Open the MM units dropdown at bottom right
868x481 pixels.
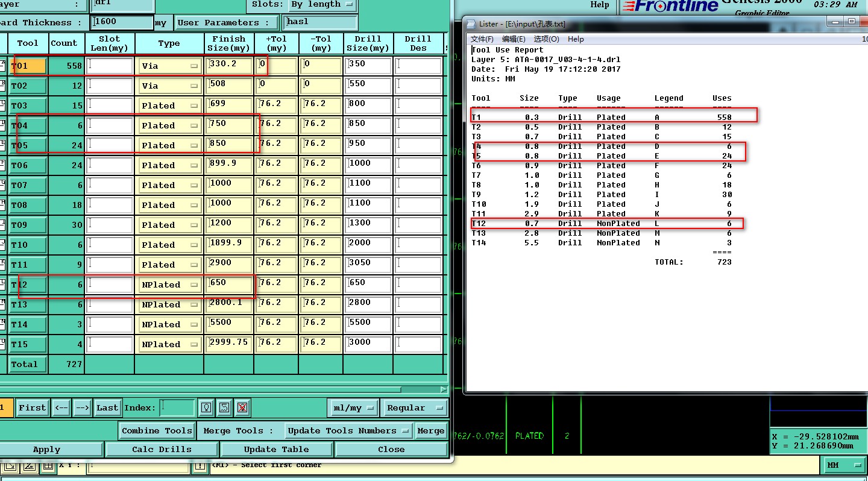click(844, 465)
